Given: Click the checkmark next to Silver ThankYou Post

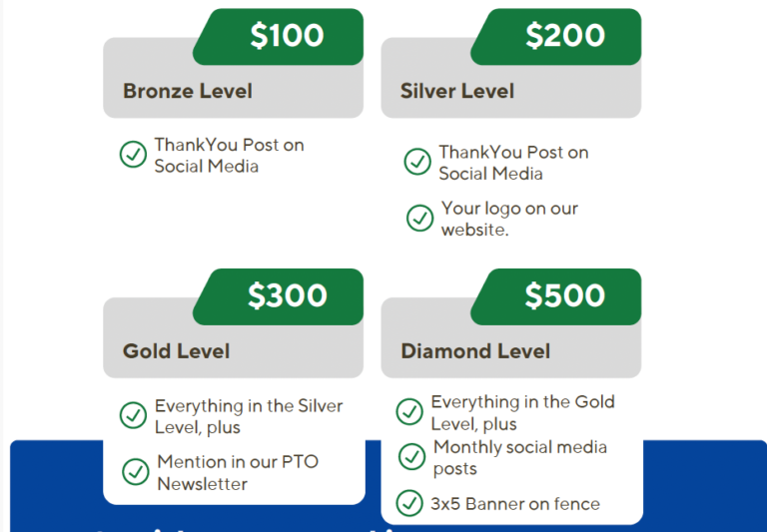Looking at the screenshot, I should pos(417,162).
